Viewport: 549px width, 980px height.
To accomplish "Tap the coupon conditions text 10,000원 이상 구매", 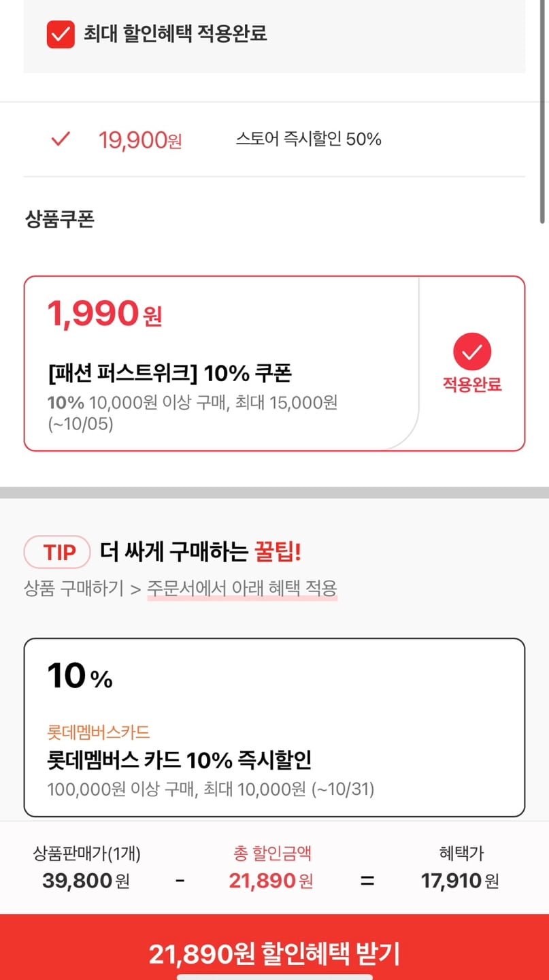I will 193,402.
